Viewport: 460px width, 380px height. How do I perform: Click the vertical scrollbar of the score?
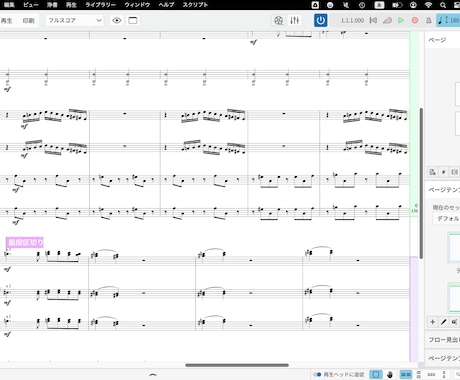click(421, 183)
